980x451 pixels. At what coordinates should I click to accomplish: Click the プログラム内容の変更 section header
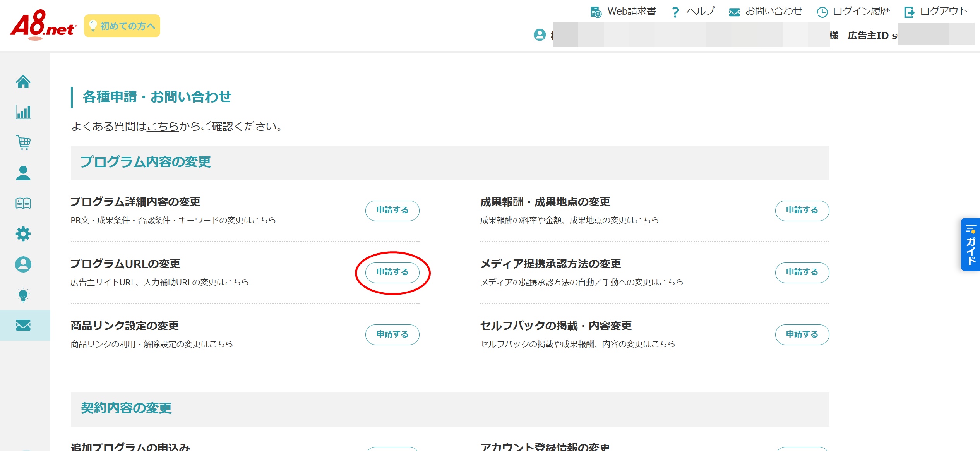(x=450, y=163)
